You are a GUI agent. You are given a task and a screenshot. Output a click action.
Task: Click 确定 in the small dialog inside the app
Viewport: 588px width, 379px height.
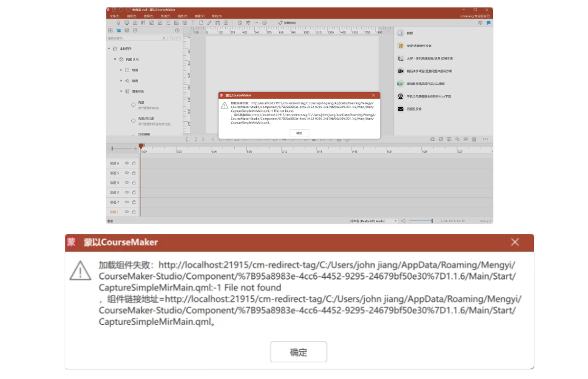[299, 133]
